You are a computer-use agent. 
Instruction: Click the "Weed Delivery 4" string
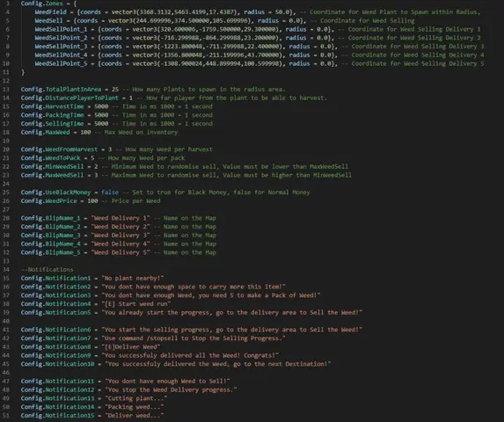[x=121, y=244]
